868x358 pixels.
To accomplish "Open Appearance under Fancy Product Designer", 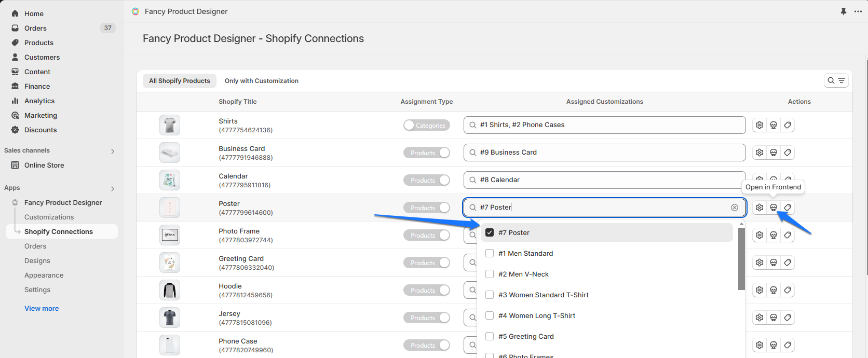I will point(44,275).
